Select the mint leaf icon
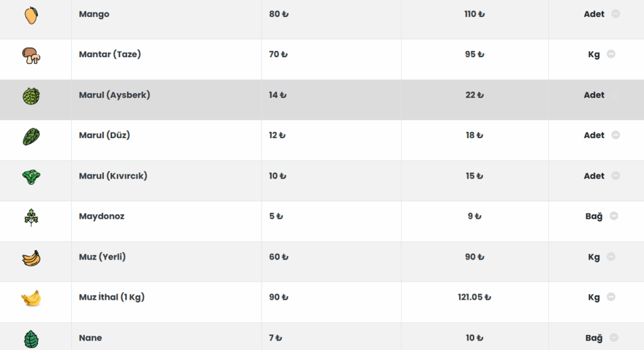644x350 pixels. [31, 339]
